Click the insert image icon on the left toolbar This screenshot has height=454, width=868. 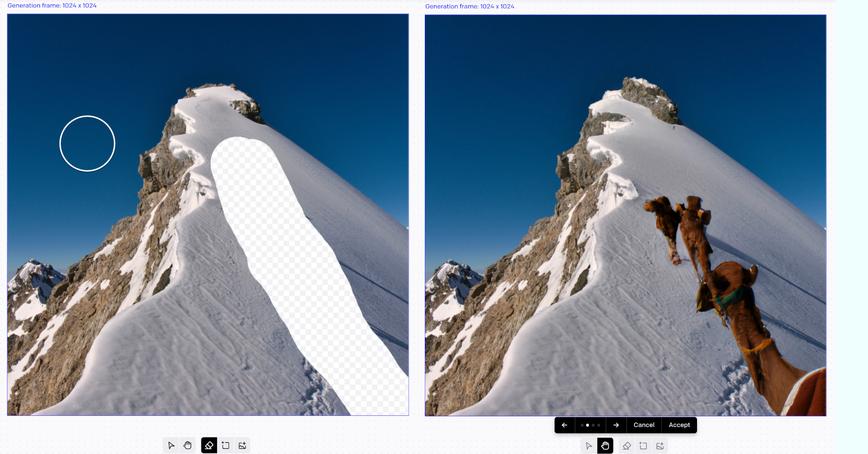tap(242, 445)
